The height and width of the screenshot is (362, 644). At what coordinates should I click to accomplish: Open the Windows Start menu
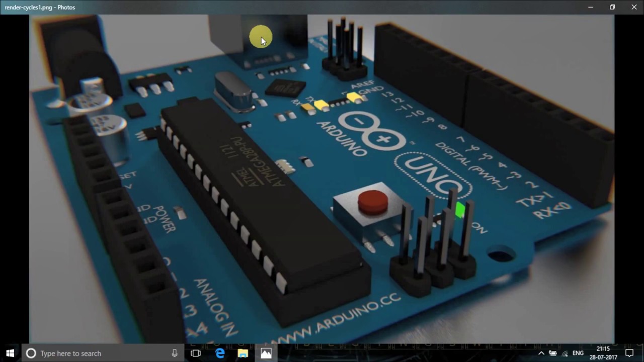point(10,353)
